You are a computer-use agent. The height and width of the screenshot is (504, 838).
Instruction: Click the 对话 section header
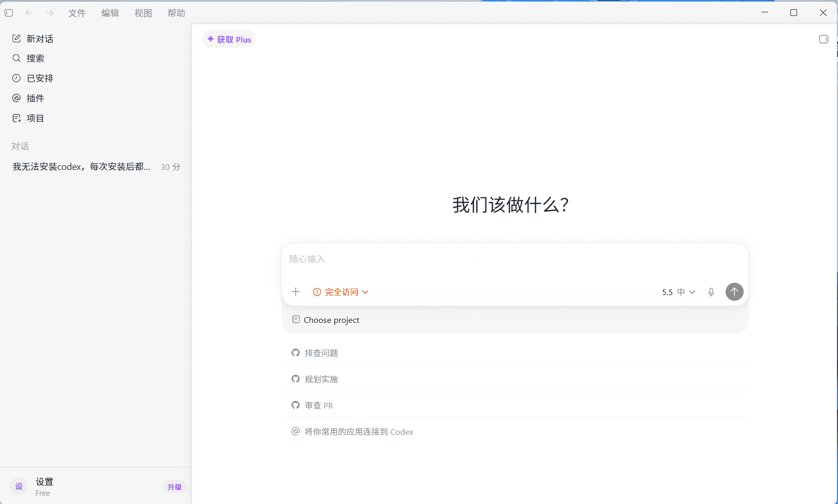click(20, 146)
